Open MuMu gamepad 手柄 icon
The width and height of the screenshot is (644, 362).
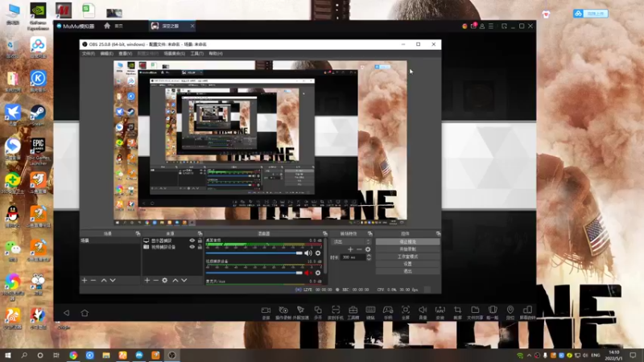388,312
